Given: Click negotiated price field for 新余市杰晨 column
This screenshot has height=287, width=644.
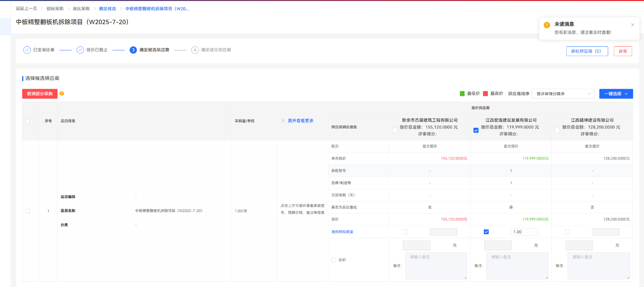Looking at the screenshot, I should click(x=417, y=245).
